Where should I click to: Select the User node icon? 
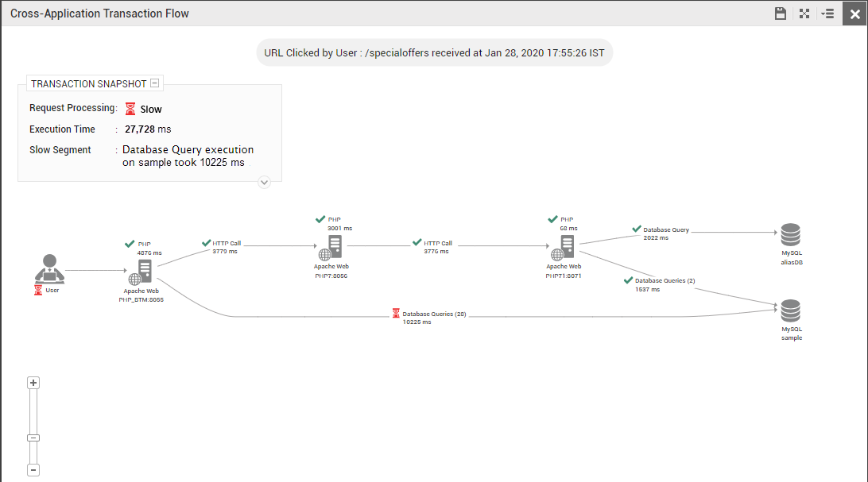click(x=50, y=268)
